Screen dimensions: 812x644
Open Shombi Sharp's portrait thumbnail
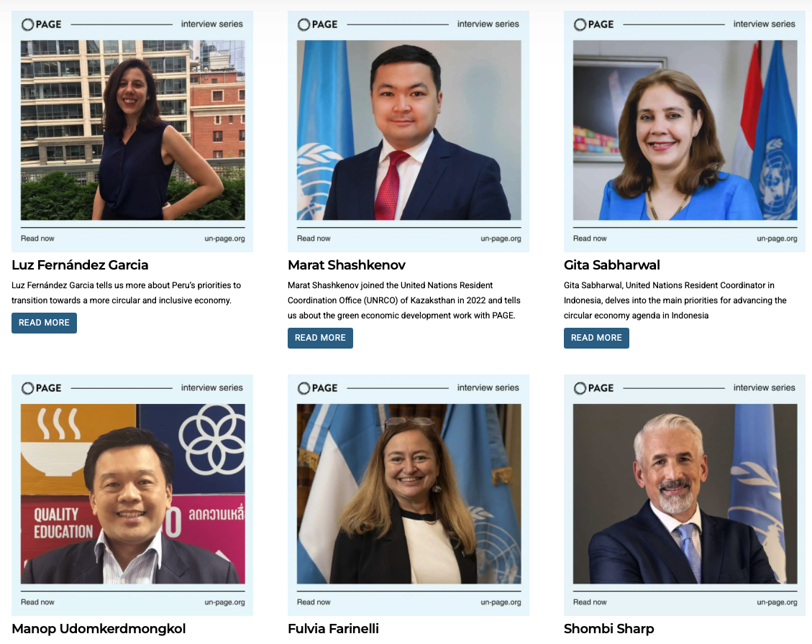click(685, 494)
